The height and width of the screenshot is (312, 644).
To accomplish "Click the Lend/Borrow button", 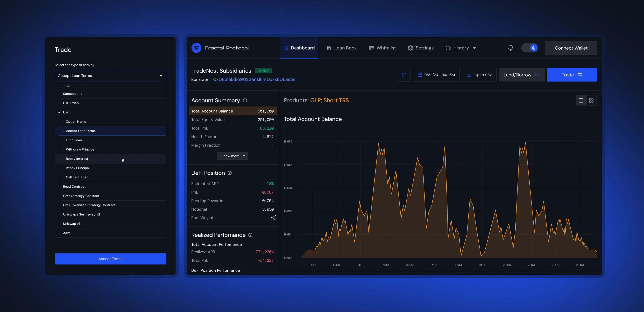I will click(522, 75).
